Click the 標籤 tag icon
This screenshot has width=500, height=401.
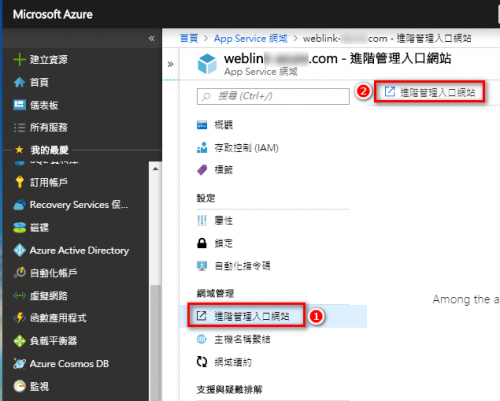click(202, 170)
